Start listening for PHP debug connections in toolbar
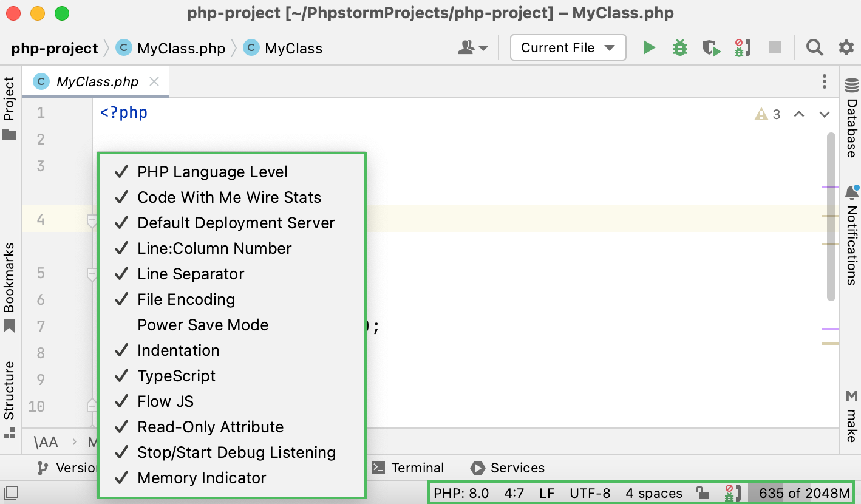The height and width of the screenshot is (504, 861). click(742, 48)
